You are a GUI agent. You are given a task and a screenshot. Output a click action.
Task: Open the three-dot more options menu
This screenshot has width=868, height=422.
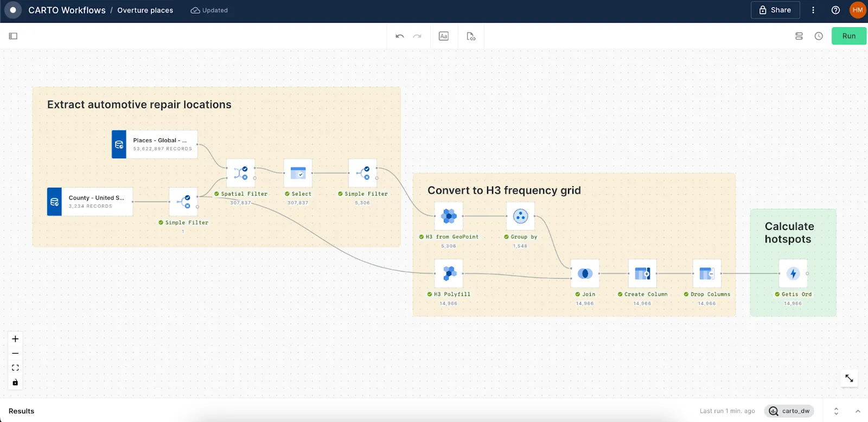tap(813, 10)
